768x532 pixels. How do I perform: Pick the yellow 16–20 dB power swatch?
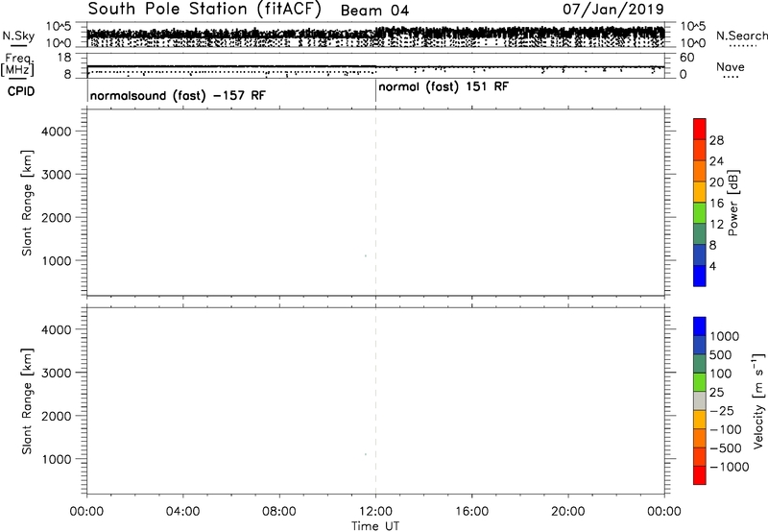700,192
